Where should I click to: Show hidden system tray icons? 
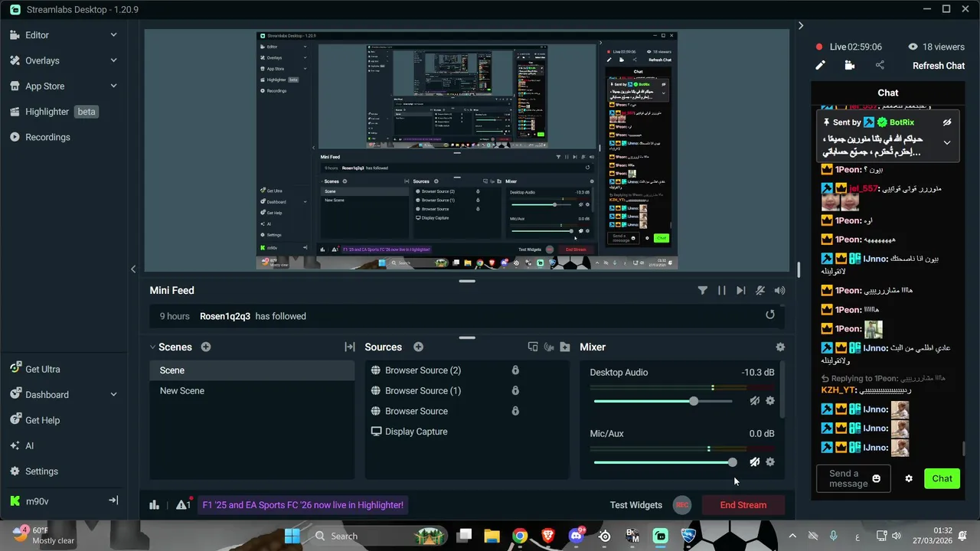coord(792,536)
